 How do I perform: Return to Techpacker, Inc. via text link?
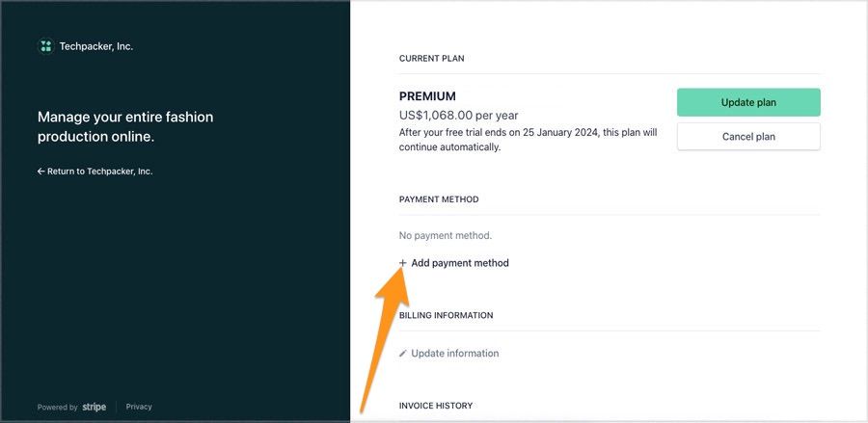100,172
